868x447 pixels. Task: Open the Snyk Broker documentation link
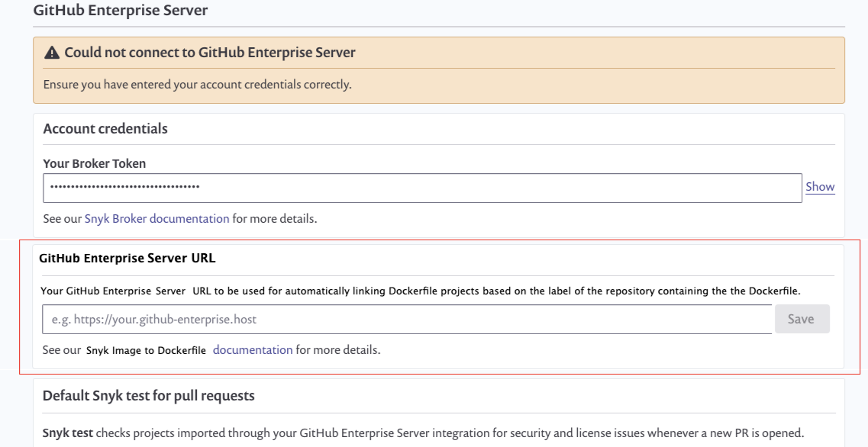click(x=156, y=219)
